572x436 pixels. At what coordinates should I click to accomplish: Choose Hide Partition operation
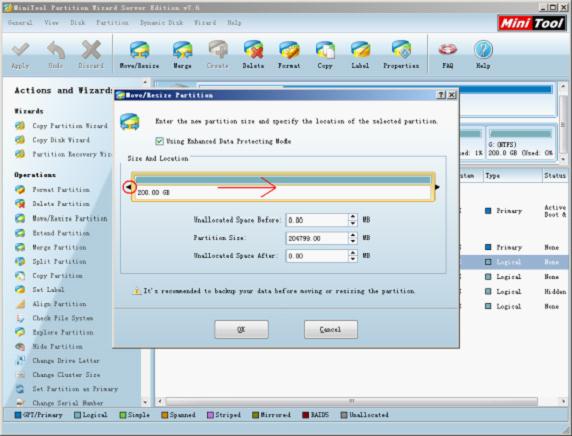click(x=49, y=347)
